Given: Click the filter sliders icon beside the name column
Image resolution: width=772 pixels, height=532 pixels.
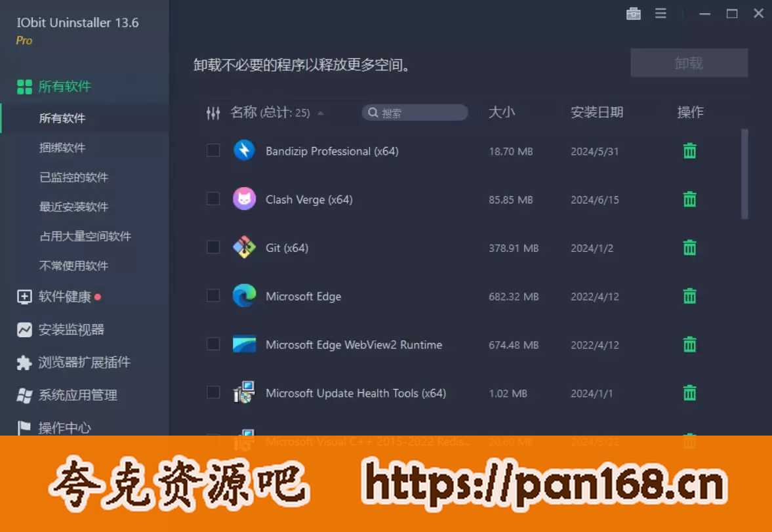Looking at the screenshot, I should (x=213, y=113).
